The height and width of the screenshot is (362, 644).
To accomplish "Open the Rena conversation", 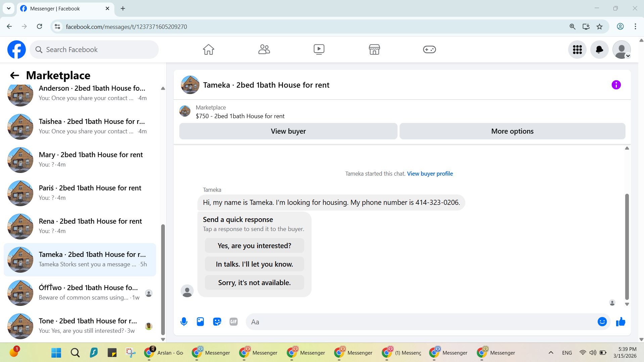I will pyautogui.click(x=80, y=226).
